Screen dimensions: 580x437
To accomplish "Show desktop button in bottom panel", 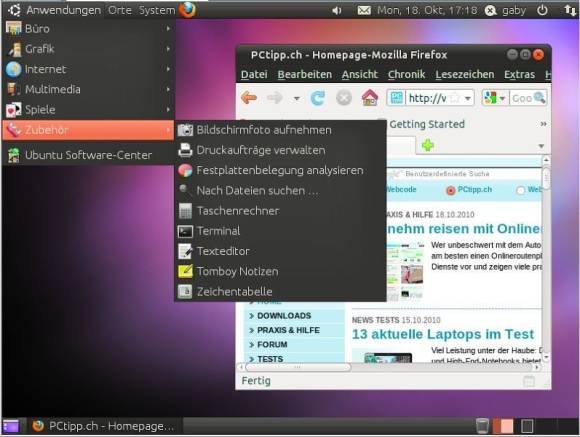I will (x=11, y=426).
